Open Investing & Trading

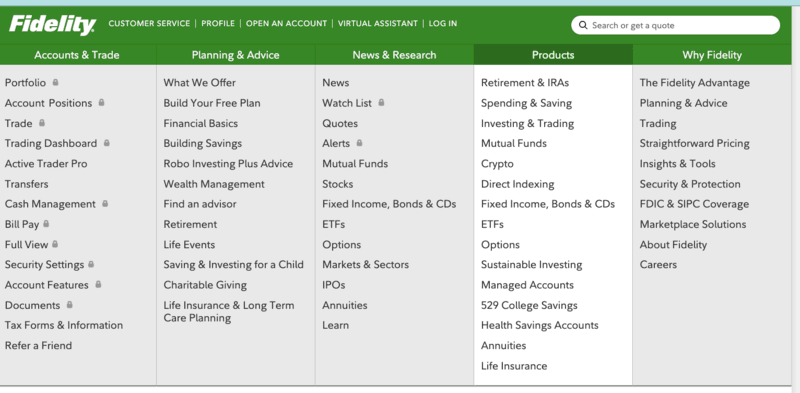(x=528, y=124)
